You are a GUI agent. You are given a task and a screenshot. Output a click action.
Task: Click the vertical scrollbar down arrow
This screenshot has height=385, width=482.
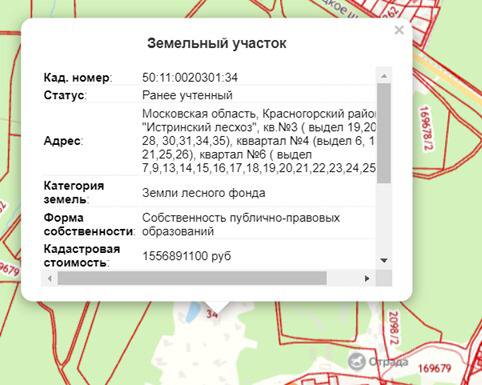coord(384,260)
